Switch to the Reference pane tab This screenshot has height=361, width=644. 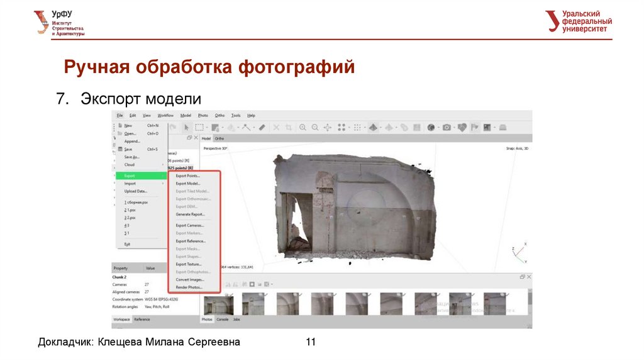142,319
